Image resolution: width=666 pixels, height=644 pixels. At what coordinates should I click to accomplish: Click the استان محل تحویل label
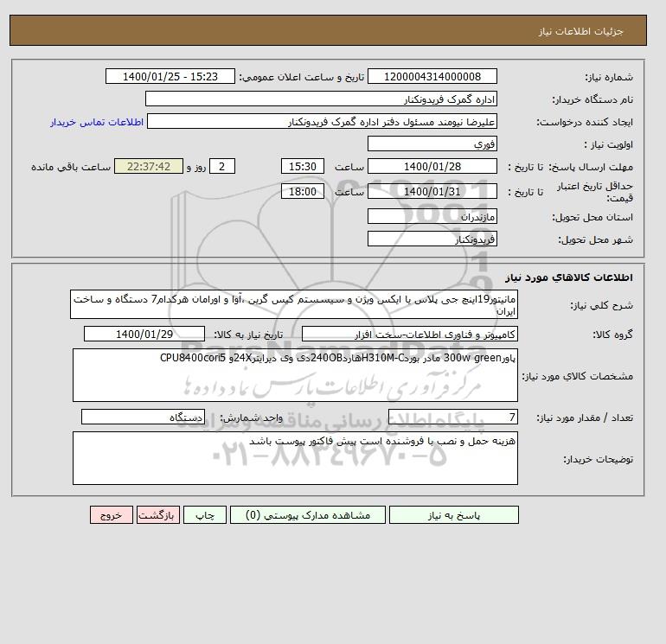pos(592,217)
